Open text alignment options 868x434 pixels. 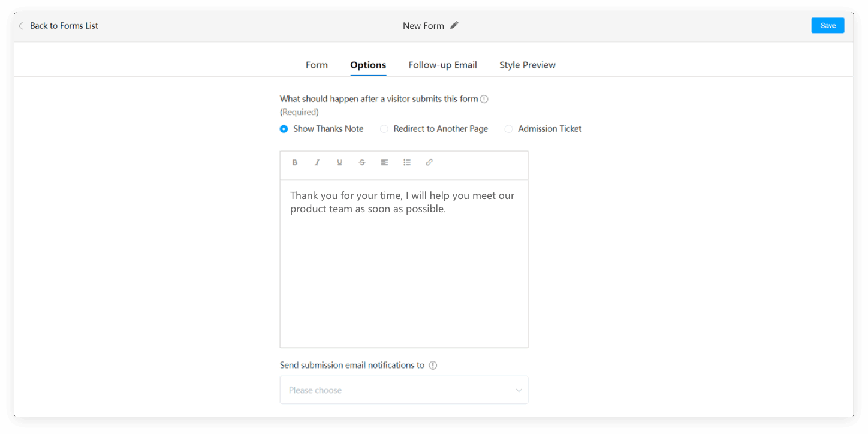click(384, 162)
